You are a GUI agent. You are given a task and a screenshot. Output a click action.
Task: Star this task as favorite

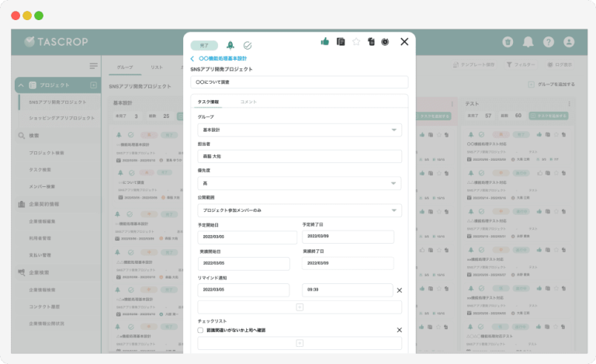(x=356, y=42)
